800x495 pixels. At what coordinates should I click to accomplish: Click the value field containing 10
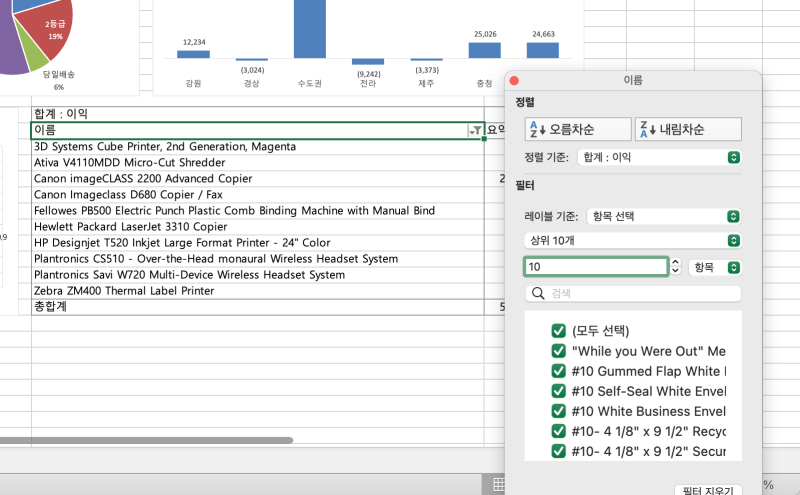click(x=596, y=267)
